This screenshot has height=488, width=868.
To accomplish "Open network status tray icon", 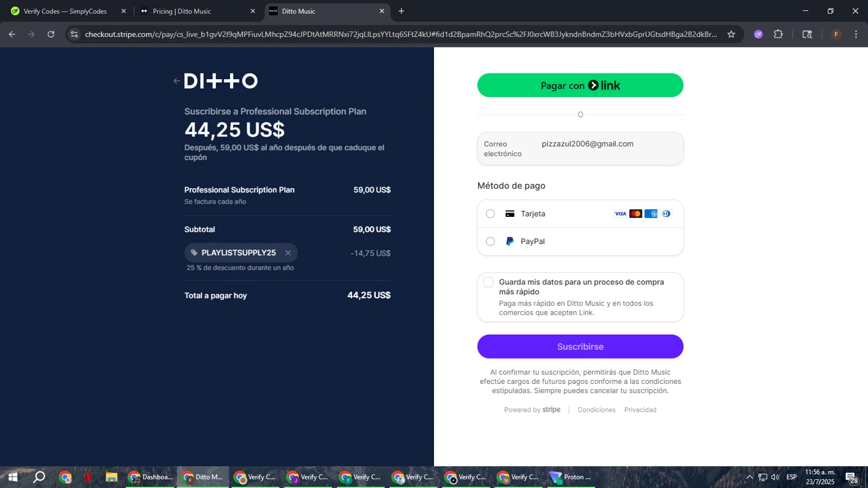I will [x=763, y=477].
